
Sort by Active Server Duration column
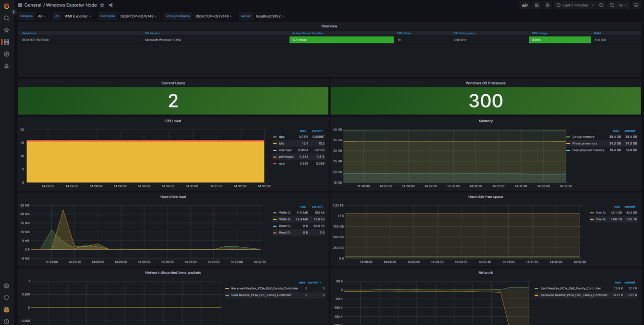[308, 33]
